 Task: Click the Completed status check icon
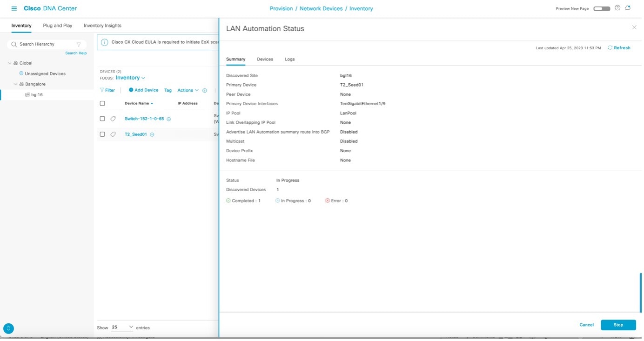click(x=228, y=201)
